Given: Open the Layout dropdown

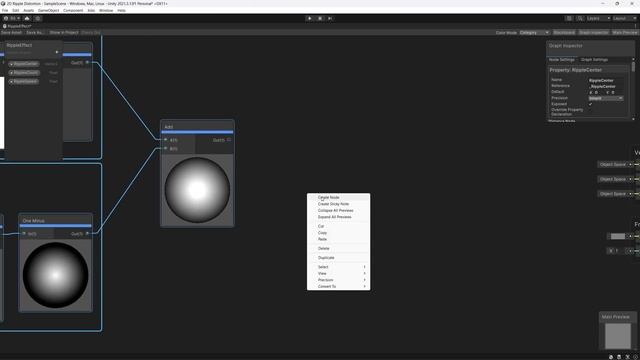Looking at the screenshot, I should [624, 18].
